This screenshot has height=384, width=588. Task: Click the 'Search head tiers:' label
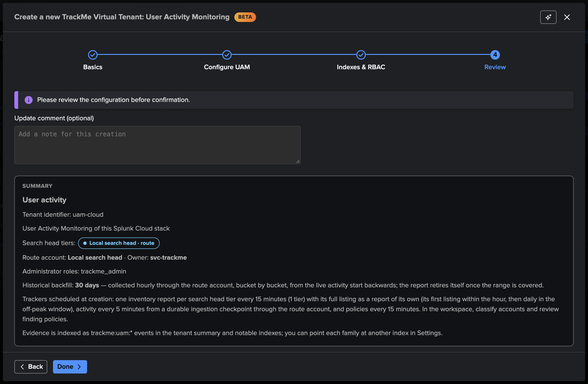[x=49, y=243]
